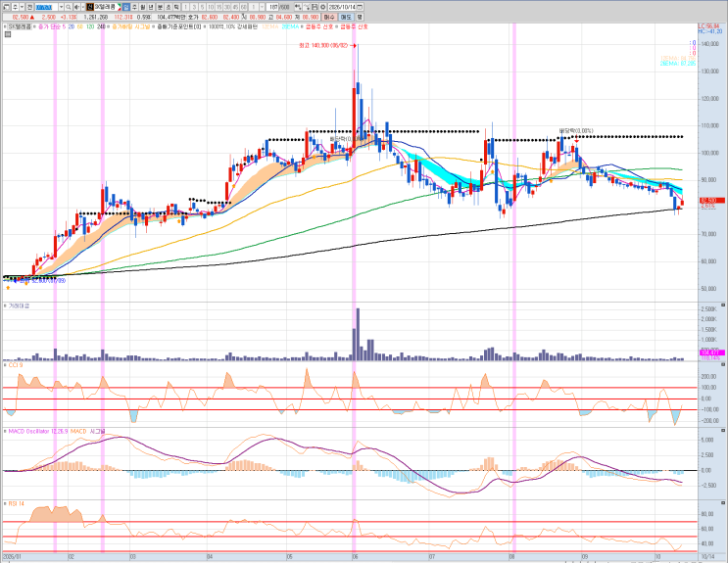Toggle the RSI 14 pane marker

(x=5, y=503)
